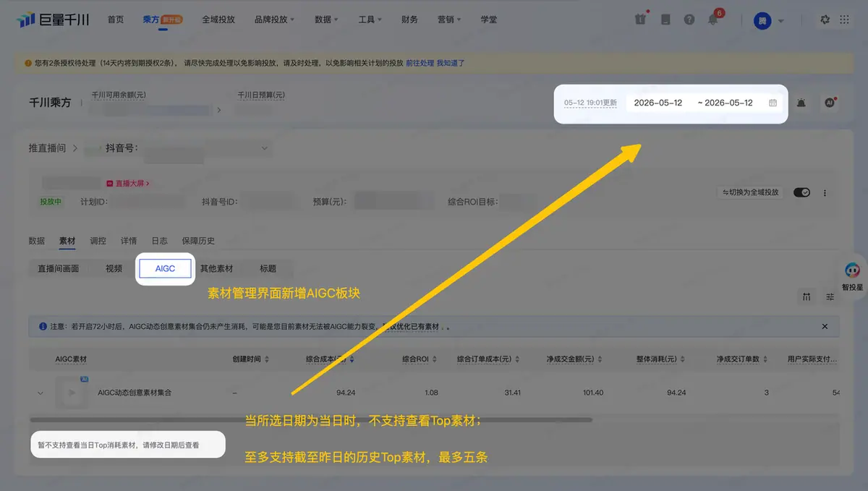The image size is (868, 491).
Task: Switch to the 数据 plan tab
Action: click(x=36, y=241)
